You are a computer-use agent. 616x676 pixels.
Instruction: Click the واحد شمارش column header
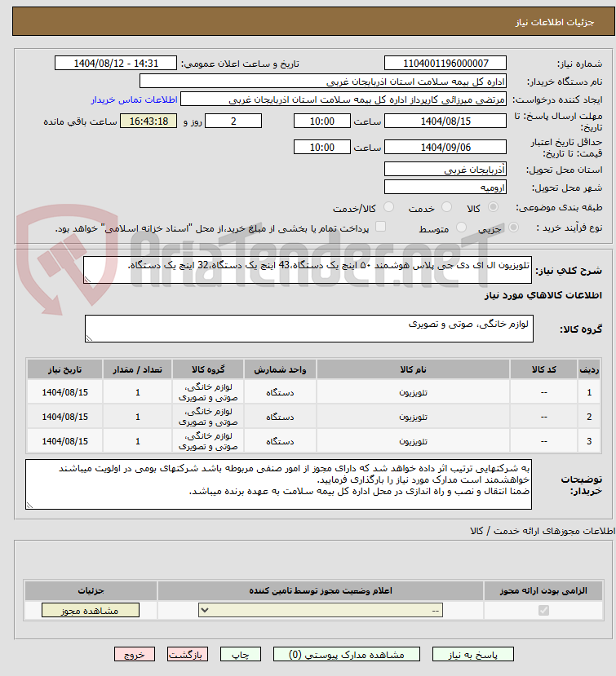point(280,369)
